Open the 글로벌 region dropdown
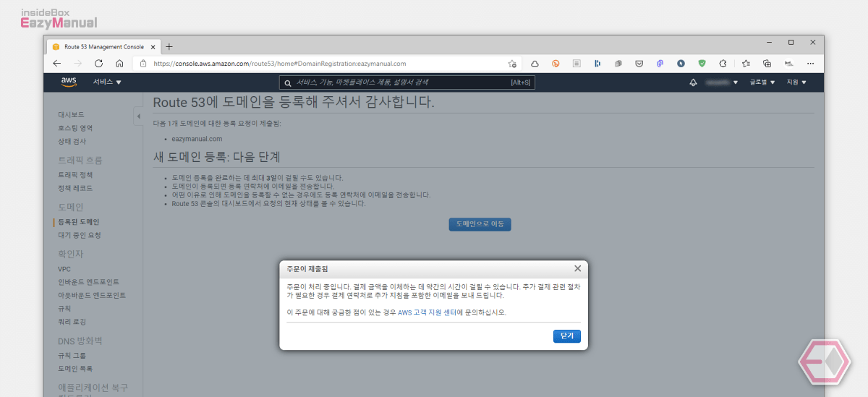Screen dimensions: 868x397 click(x=762, y=82)
